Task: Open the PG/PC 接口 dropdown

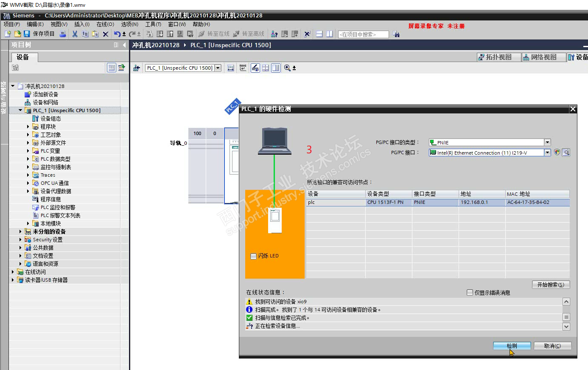Action: (547, 153)
